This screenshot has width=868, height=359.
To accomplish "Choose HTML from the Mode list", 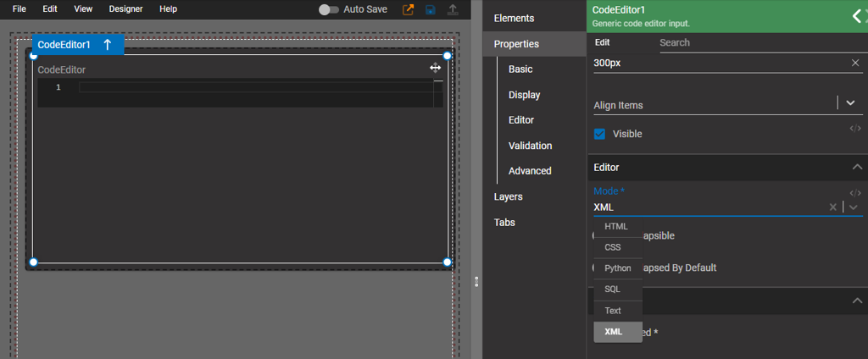I will [618, 226].
